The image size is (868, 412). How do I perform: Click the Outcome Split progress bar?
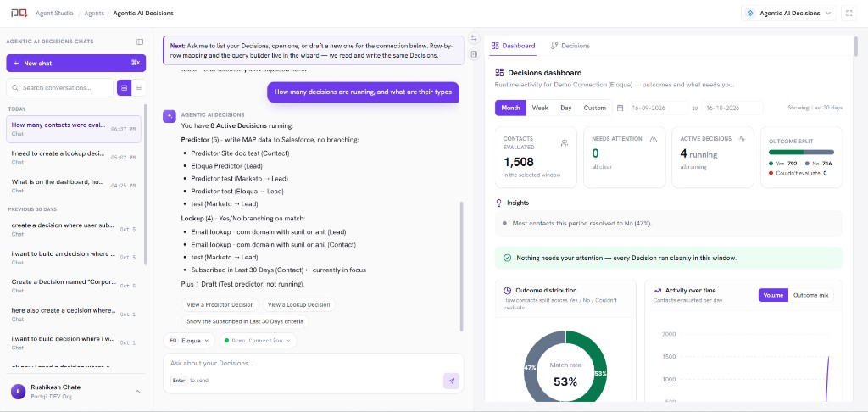[x=801, y=152]
